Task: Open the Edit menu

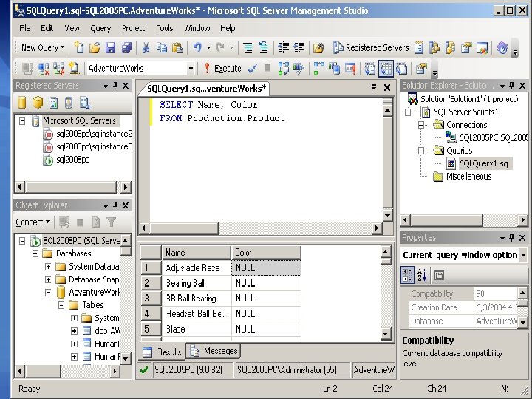Action: coord(47,29)
